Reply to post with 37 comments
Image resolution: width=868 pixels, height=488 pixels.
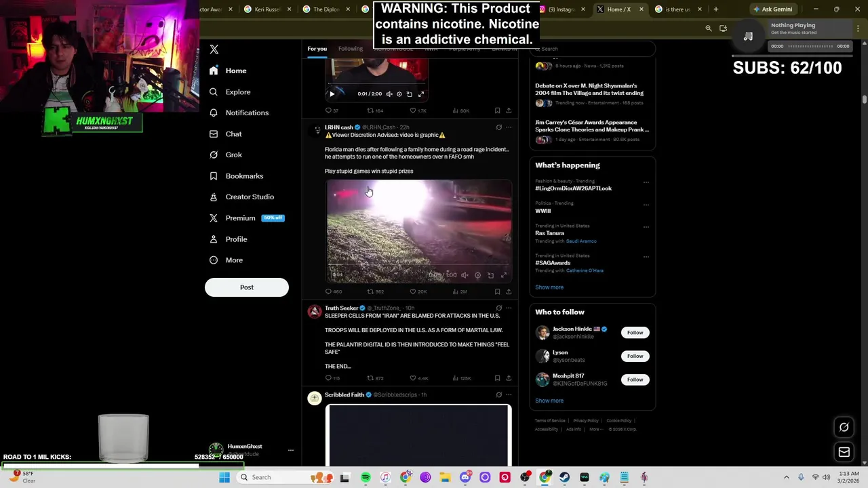[x=332, y=110]
